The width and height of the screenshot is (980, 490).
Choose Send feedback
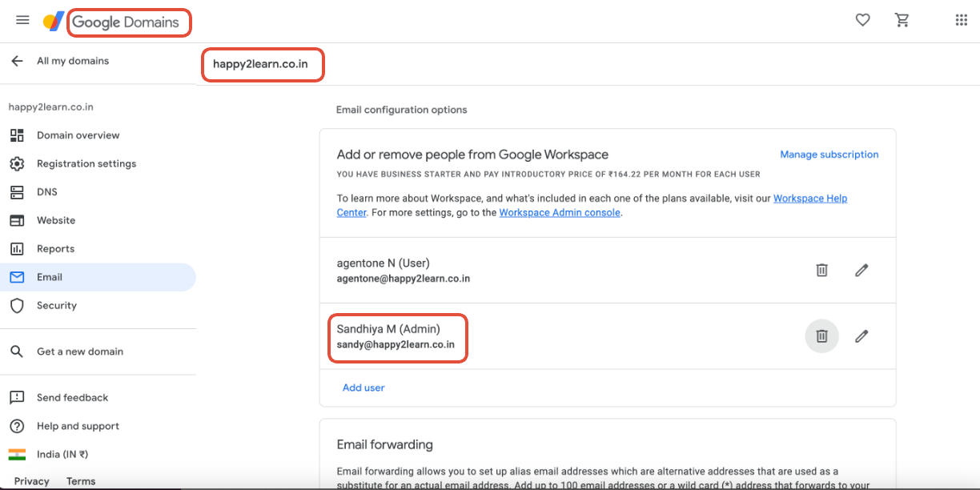(72, 398)
